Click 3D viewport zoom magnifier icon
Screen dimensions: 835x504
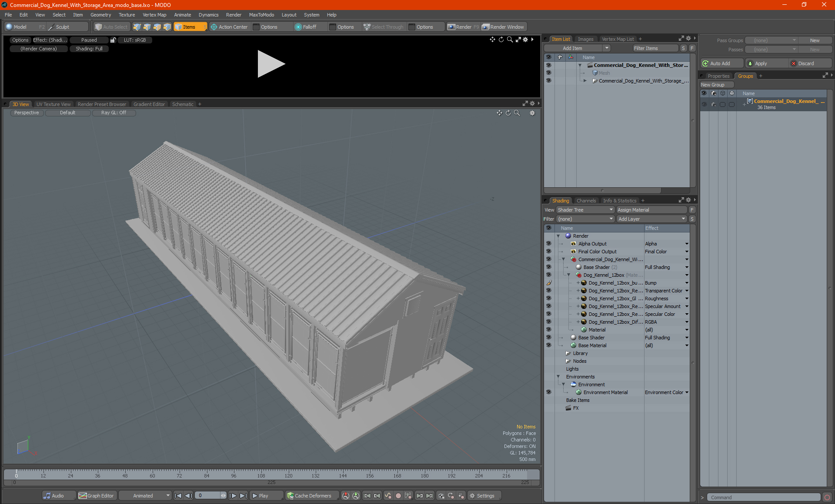(517, 113)
